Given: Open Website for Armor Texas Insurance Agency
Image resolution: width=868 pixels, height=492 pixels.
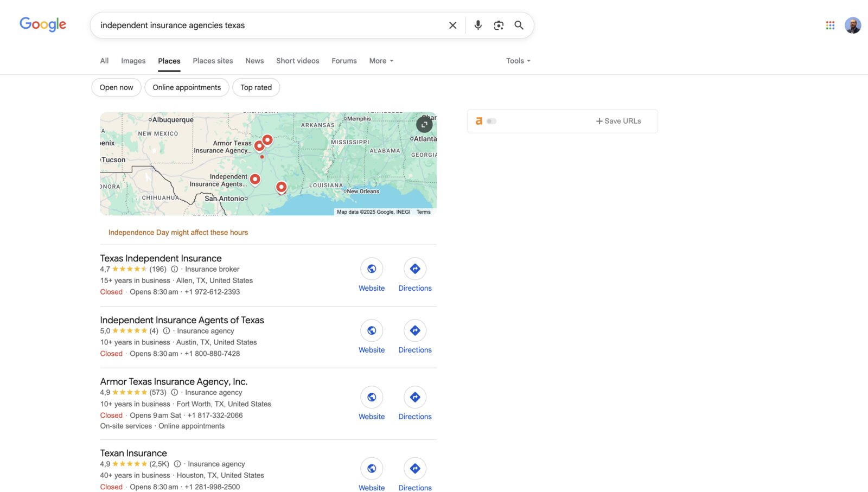Looking at the screenshot, I should click(372, 404).
